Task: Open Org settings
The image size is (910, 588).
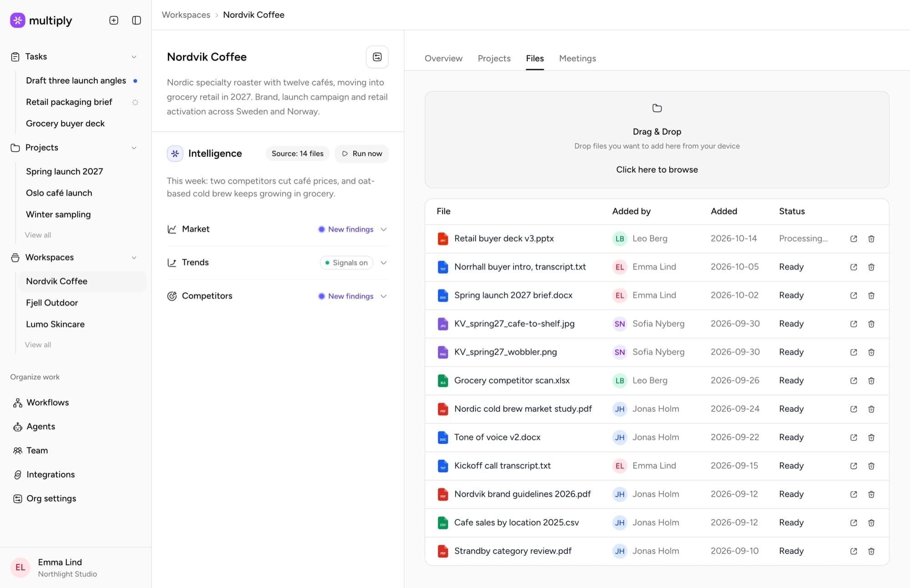Action: click(x=51, y=498)
